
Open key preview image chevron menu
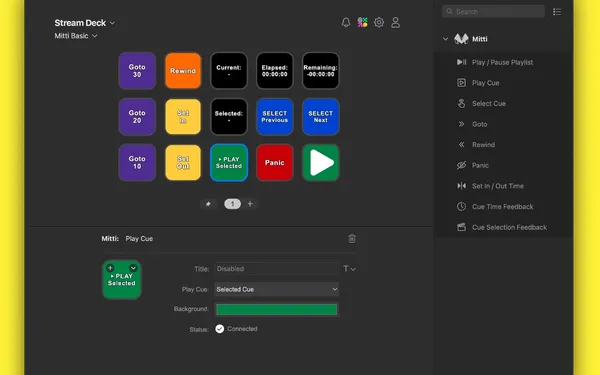point(133,268)
